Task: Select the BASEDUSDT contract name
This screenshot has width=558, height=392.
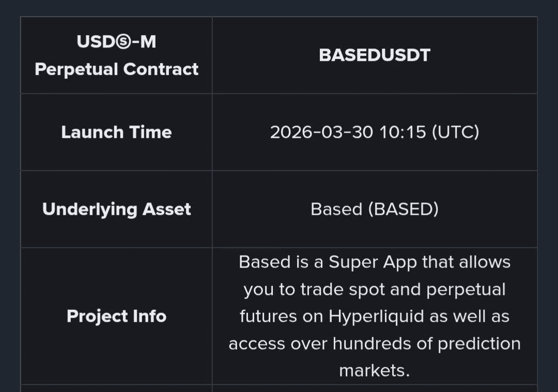Action: click(x=375, y=55)
